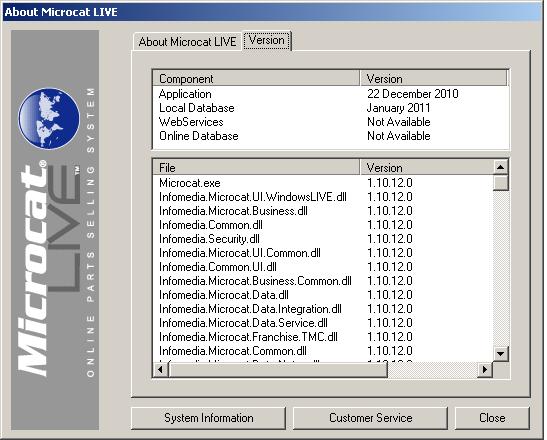Click the File column header

256,167
